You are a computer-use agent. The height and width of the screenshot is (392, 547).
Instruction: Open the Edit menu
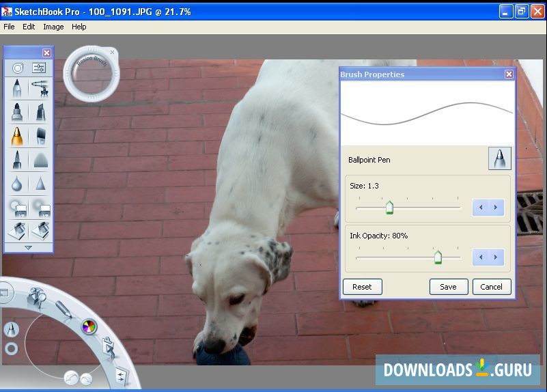click(x=29, y=27)
